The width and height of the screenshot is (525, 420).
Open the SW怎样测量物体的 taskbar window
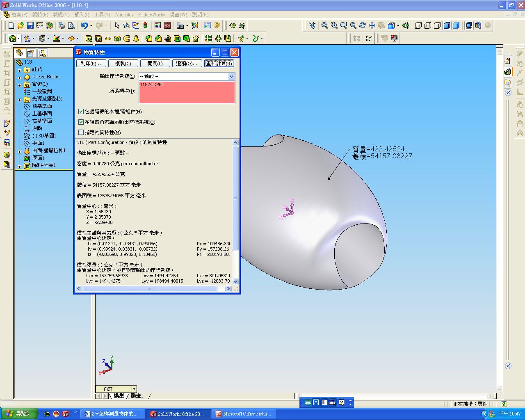112,414
